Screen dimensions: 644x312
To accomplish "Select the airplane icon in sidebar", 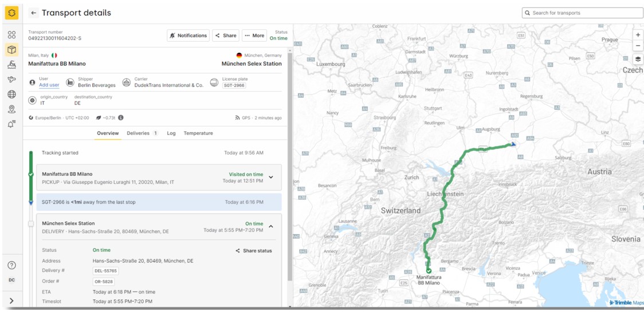I will pyautogui.click(x=11, y=79).
